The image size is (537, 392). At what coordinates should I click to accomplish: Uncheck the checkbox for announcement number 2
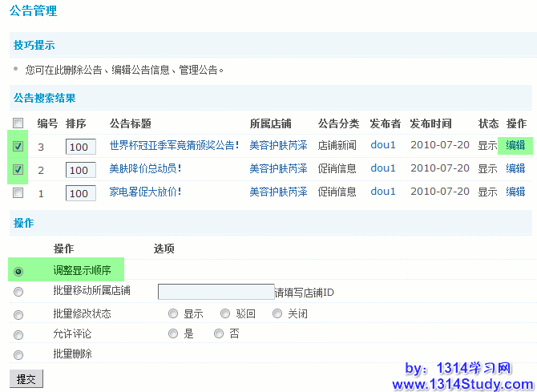(18, 169)
